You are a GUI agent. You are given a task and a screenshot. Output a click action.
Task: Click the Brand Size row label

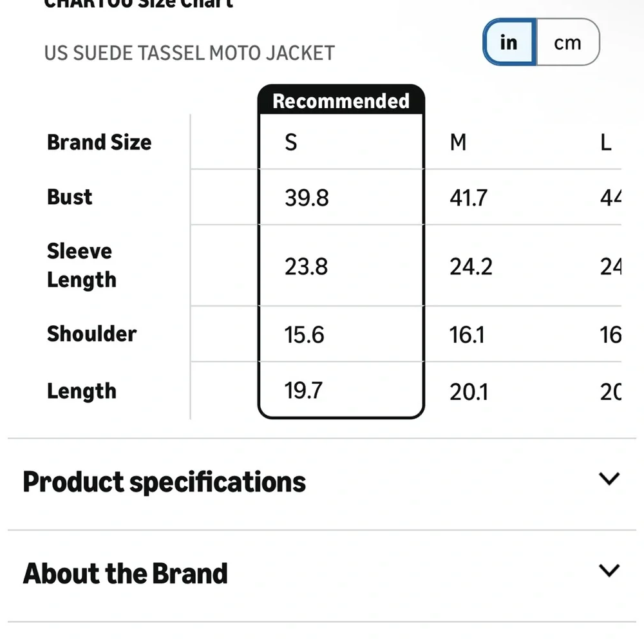[99, 142]
